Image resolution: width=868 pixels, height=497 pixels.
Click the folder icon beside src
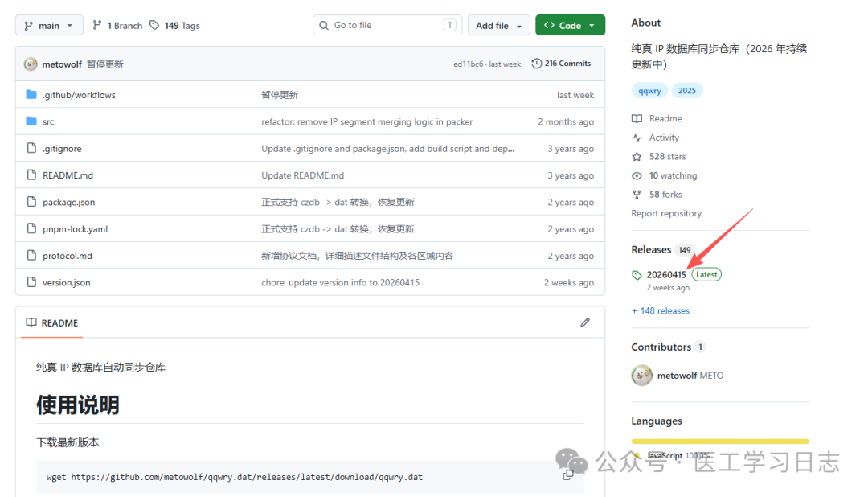click(31, 121)
